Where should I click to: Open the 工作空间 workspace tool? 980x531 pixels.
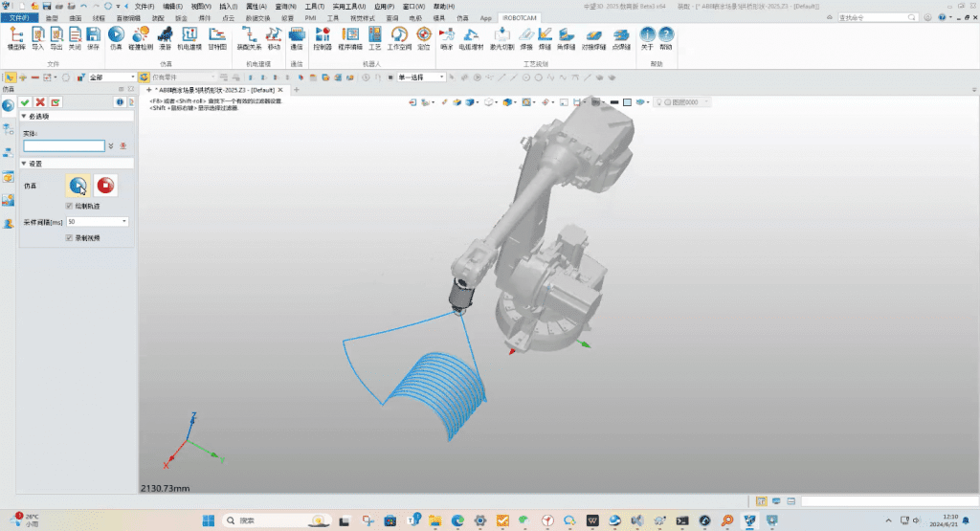tap(398, 36)
